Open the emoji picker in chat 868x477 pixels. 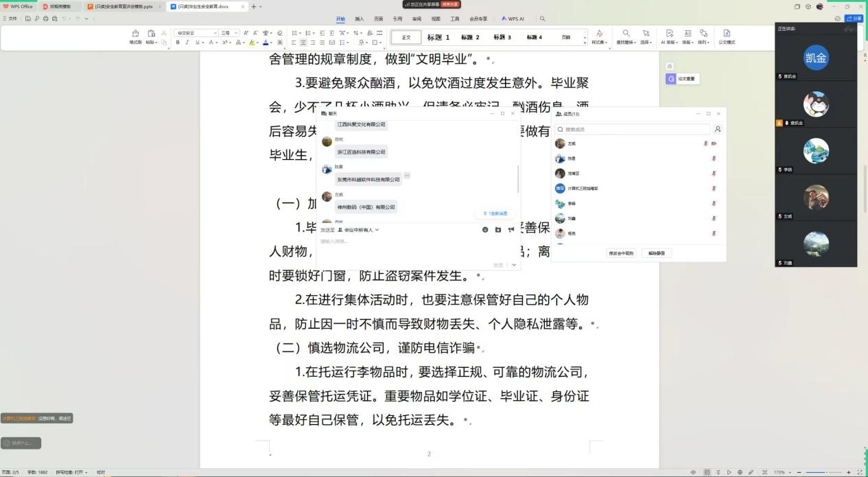click(485, 230)
